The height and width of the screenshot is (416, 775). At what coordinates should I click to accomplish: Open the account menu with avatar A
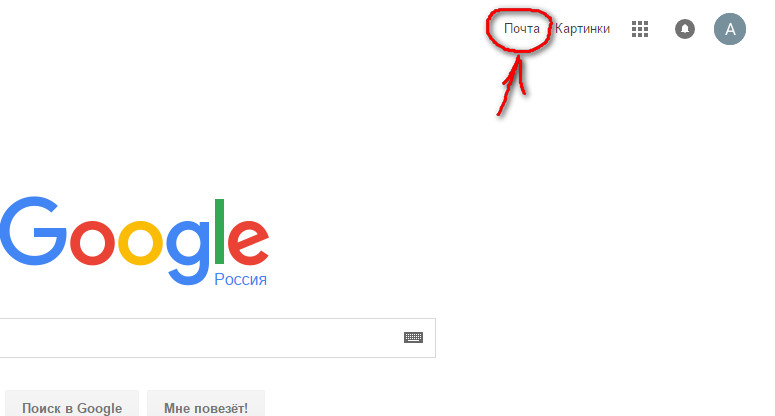click(730, 29)
